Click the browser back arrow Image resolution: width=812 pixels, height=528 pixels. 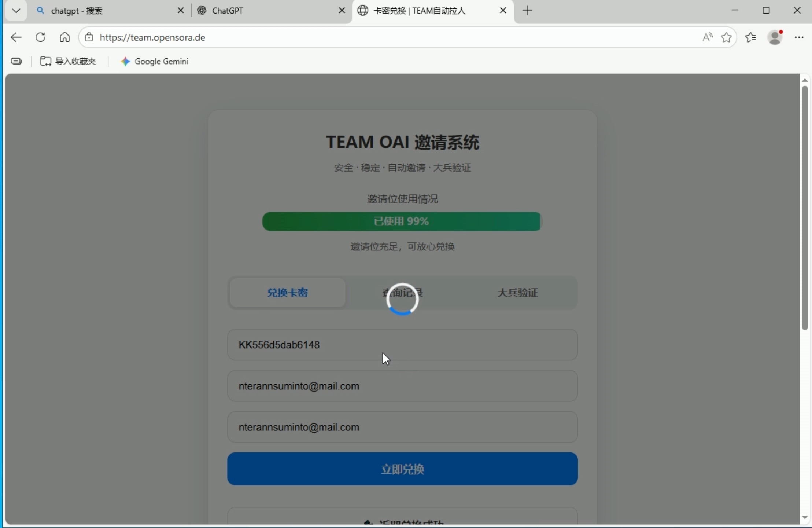(x=16, y=37)
